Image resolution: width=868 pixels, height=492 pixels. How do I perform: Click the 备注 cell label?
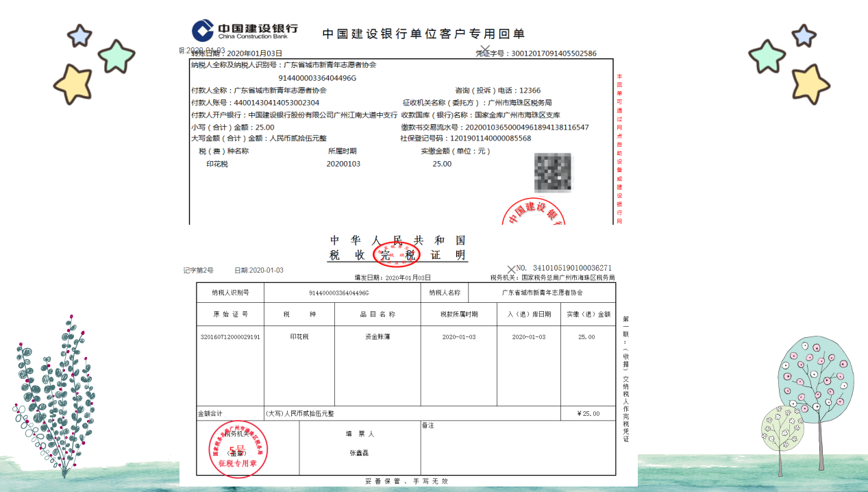(428, 426)
